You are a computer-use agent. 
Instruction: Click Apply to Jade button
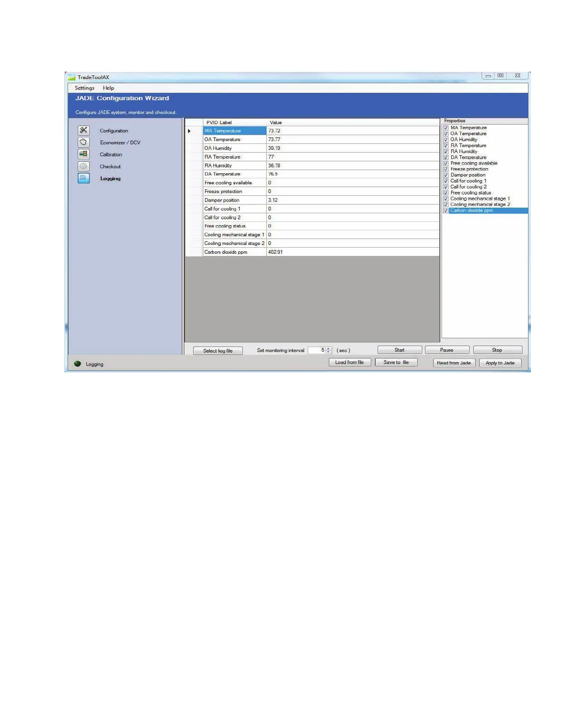coord(500,363)
